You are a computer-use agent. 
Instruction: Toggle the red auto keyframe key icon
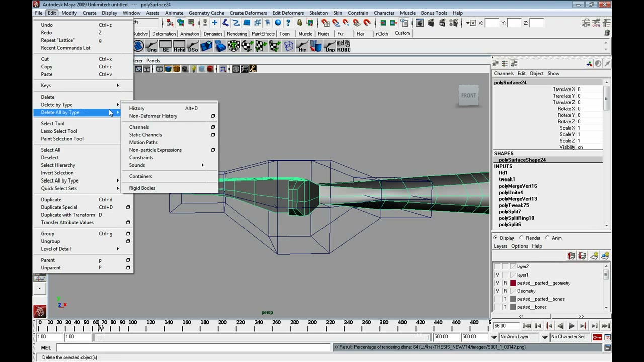(x=597, y=337)
